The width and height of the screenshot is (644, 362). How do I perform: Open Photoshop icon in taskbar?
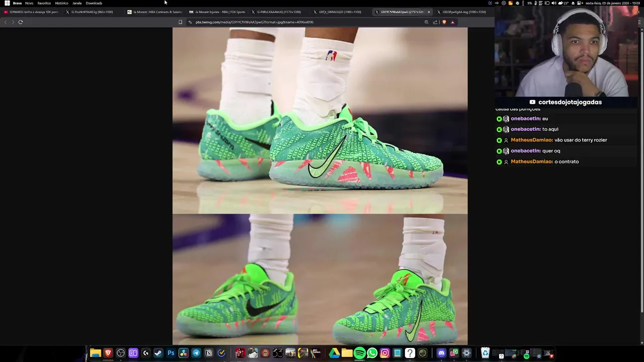click(x=171, y=353)
